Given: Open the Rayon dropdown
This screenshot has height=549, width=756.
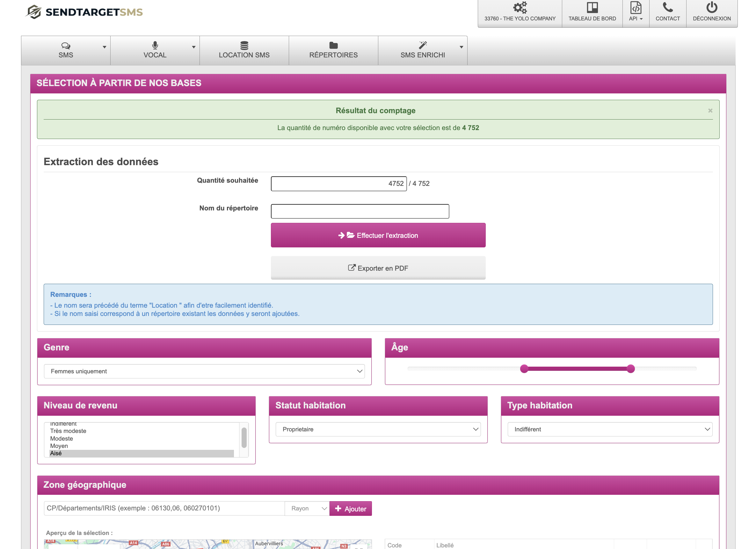Looking at the screenshot, I should [307, 508].
